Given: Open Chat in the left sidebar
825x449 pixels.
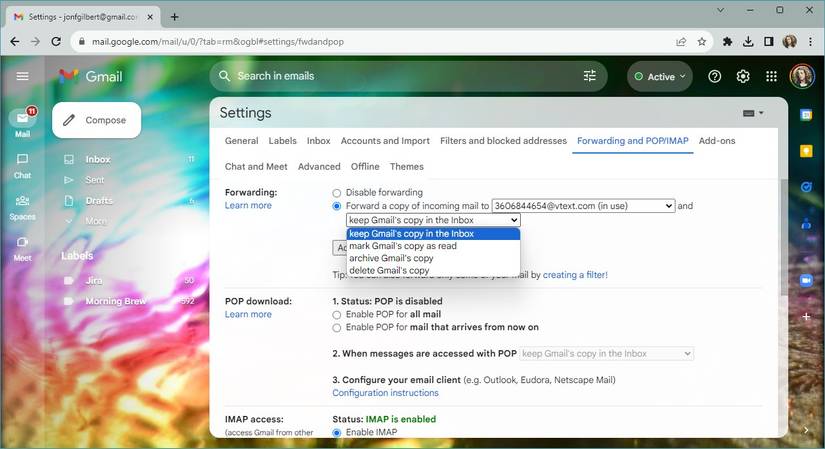Looking at the screenshot, I should coord(22,164).
